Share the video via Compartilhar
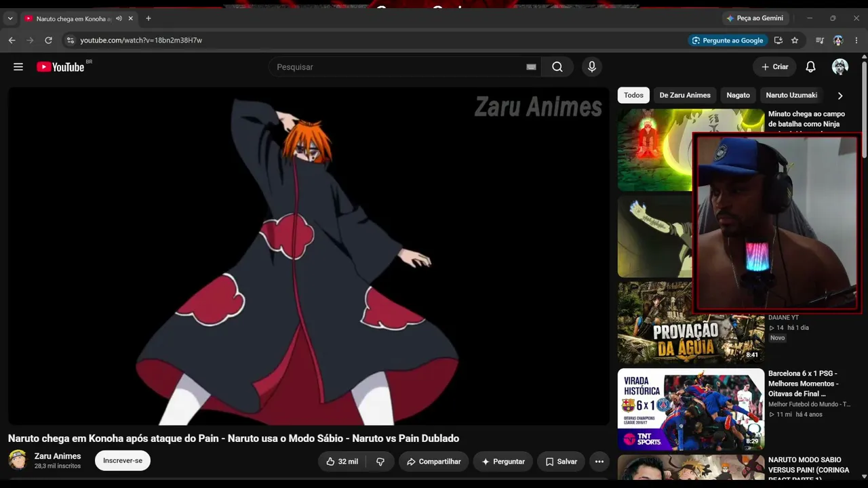Viewport: 868px width, 488px height. pos(433,462)
